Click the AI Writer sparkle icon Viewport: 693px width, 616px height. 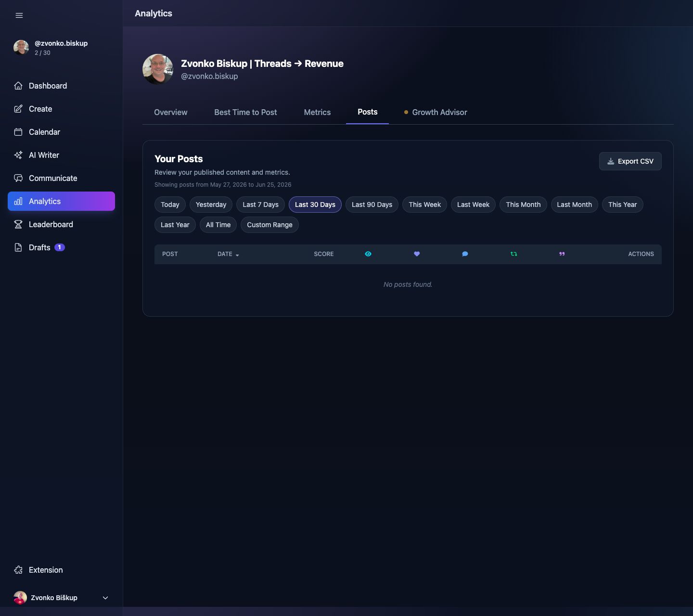pyautogui.click(x=18, y=155)
